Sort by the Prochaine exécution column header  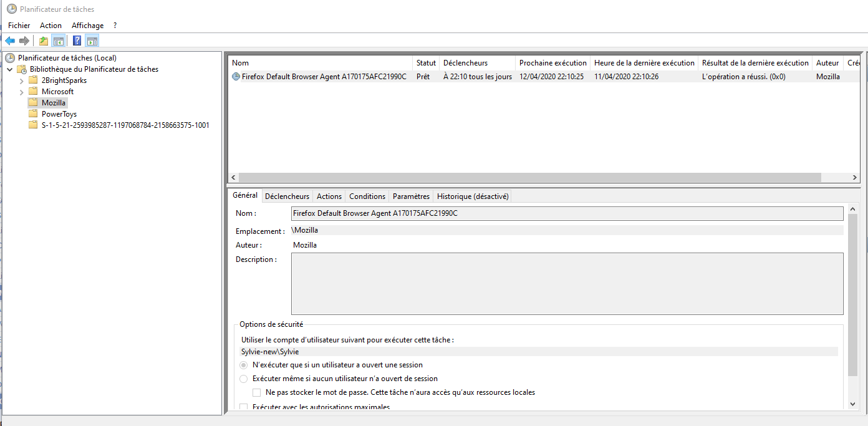553,63
